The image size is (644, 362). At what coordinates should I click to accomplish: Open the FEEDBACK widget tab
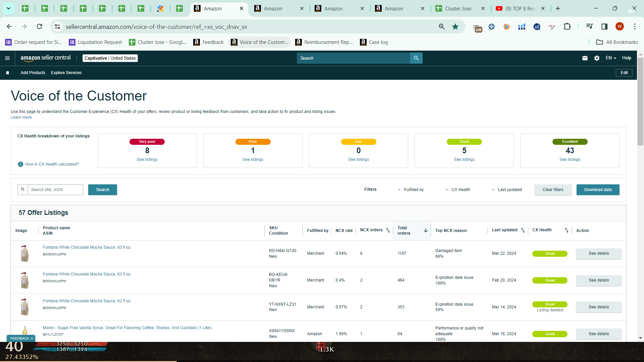tap(19, 338)
